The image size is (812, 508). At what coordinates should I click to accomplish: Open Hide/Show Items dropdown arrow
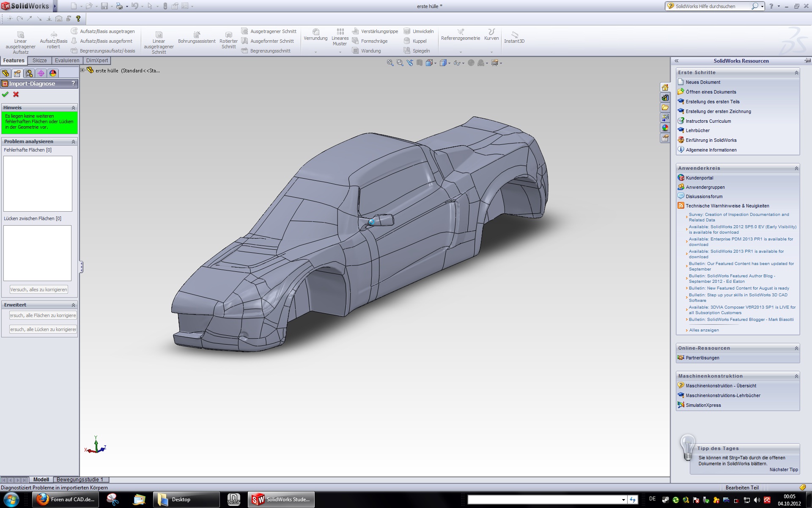[x=463, y=63]
